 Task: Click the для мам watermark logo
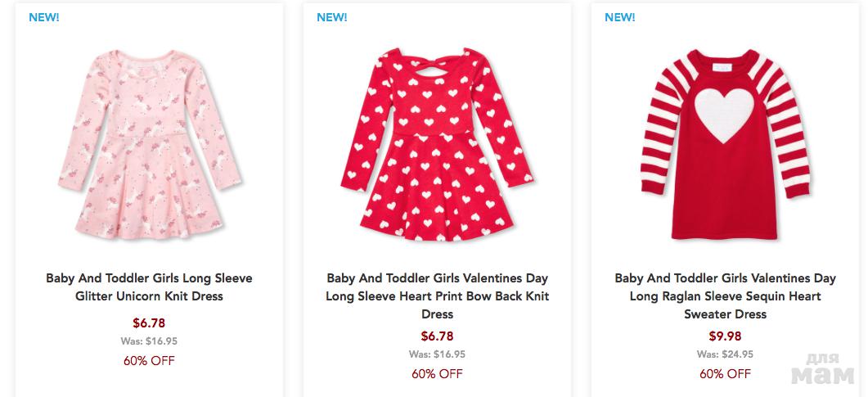[x=824, y=370]
